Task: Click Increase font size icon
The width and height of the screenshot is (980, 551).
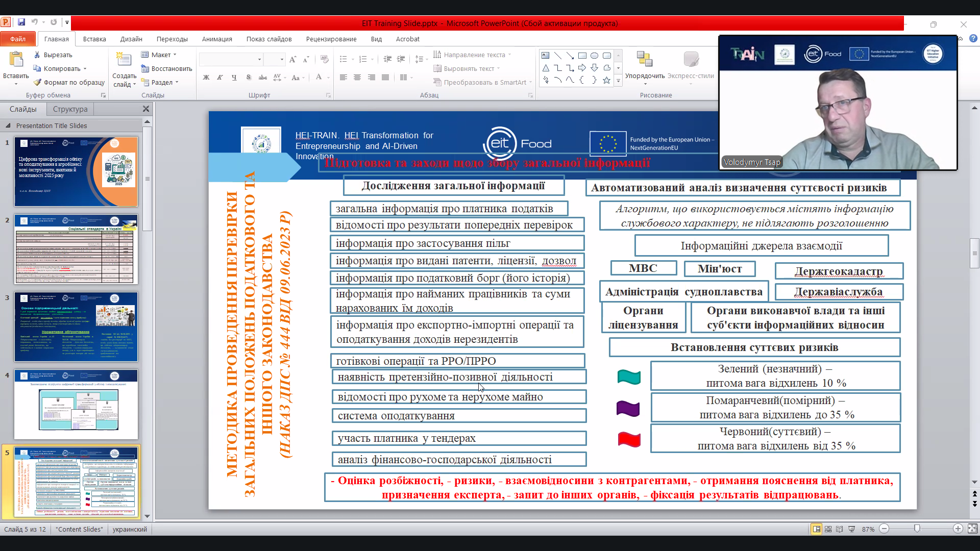Action: click(292, 60)
